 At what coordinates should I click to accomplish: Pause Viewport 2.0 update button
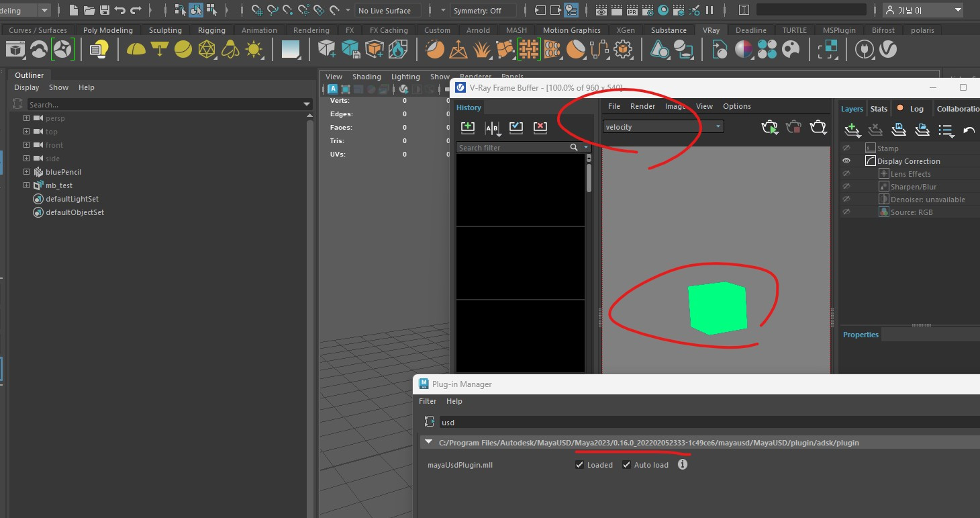[709, 10]
